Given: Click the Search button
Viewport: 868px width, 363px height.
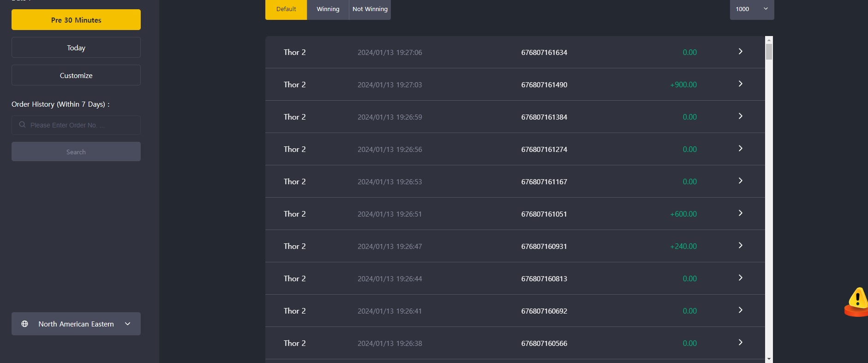Looking at the screenshot, I should point(76,152).
